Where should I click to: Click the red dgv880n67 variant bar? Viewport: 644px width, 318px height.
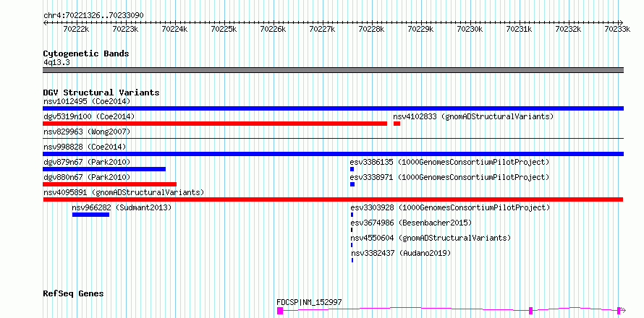[x=110, y=184]
